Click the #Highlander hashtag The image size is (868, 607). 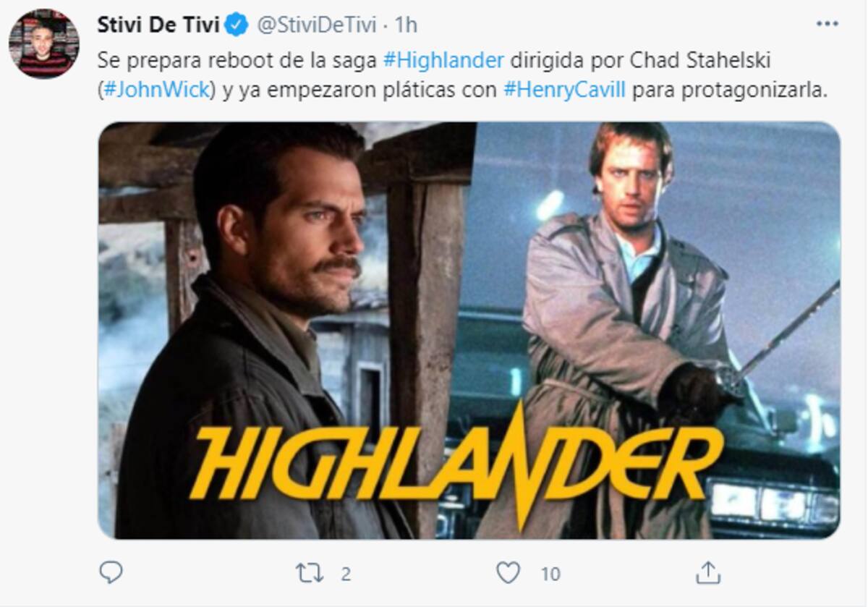pos(443,61)
